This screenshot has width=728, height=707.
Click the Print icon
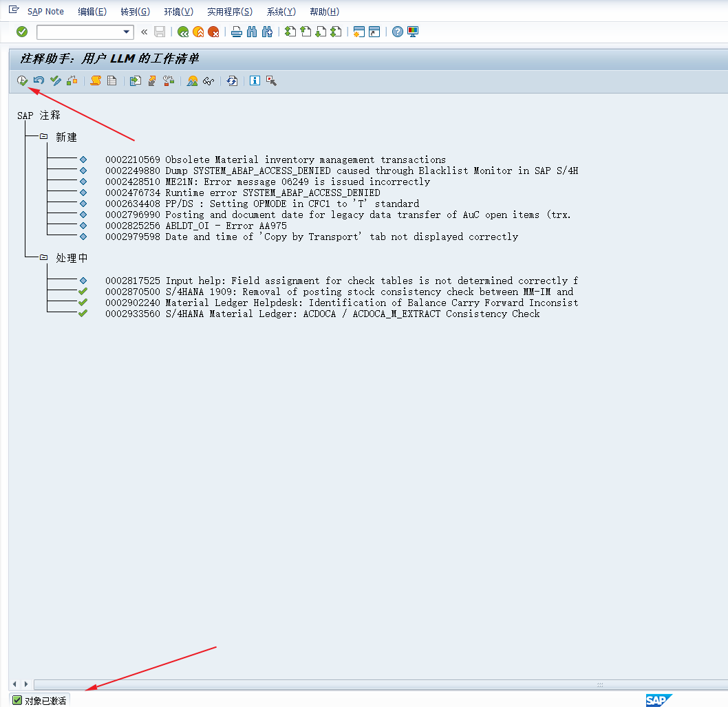237,32
